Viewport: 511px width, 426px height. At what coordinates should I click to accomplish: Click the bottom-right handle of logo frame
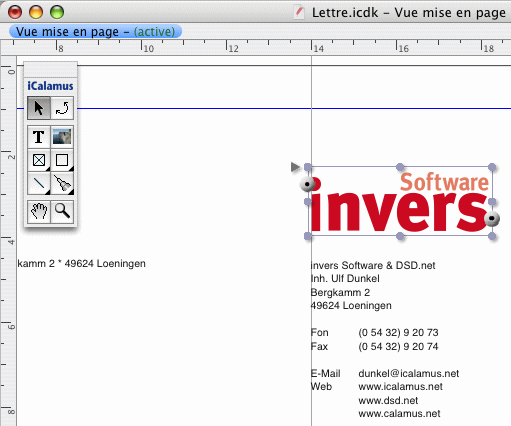click(492, 236)
